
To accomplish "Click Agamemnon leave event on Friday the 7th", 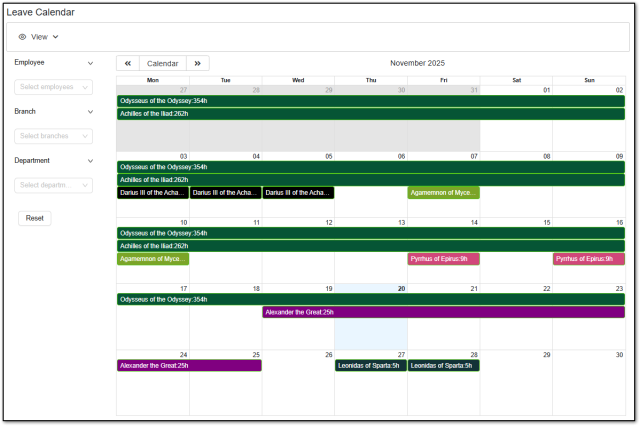I will [x=443, y=193].
